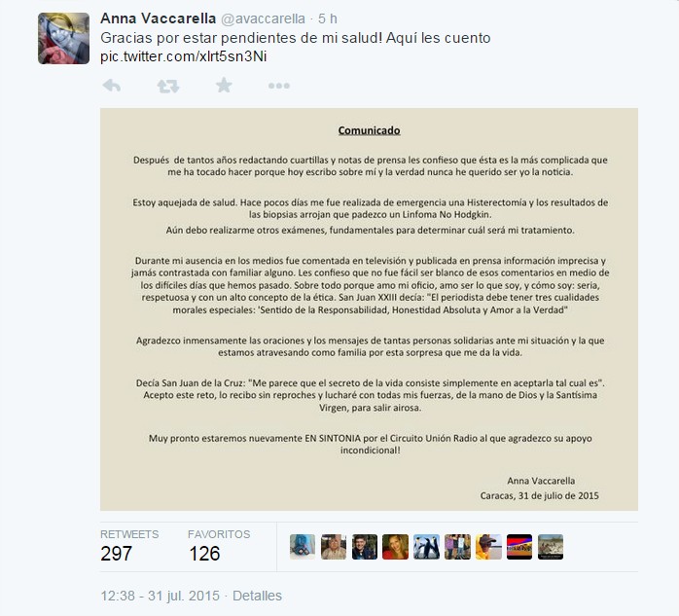View the 126 favoritos list
Screen dimensions: 679x616
219,547
